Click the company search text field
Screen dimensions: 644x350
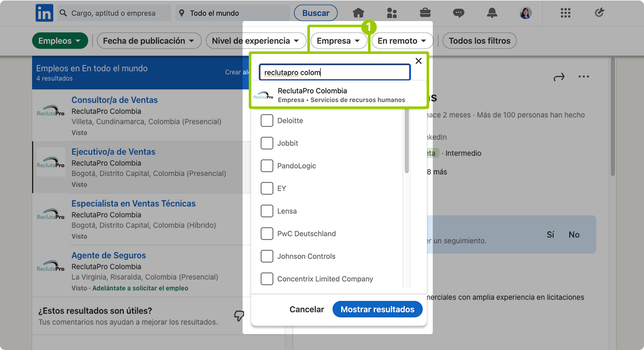point(334,72)
